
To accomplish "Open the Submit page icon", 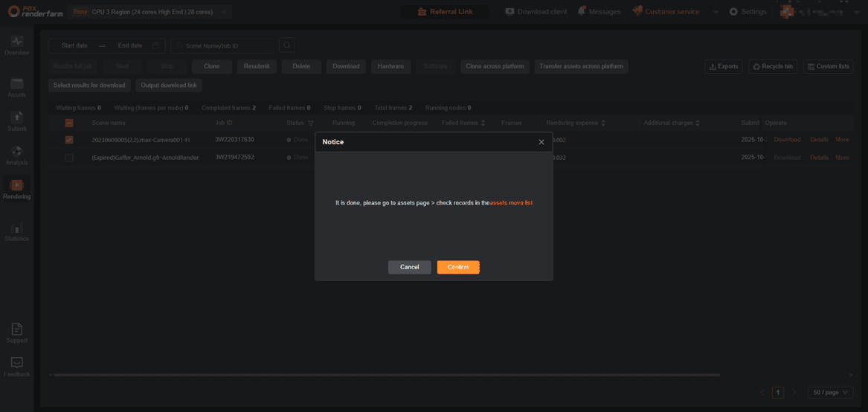I will point(16,118).
